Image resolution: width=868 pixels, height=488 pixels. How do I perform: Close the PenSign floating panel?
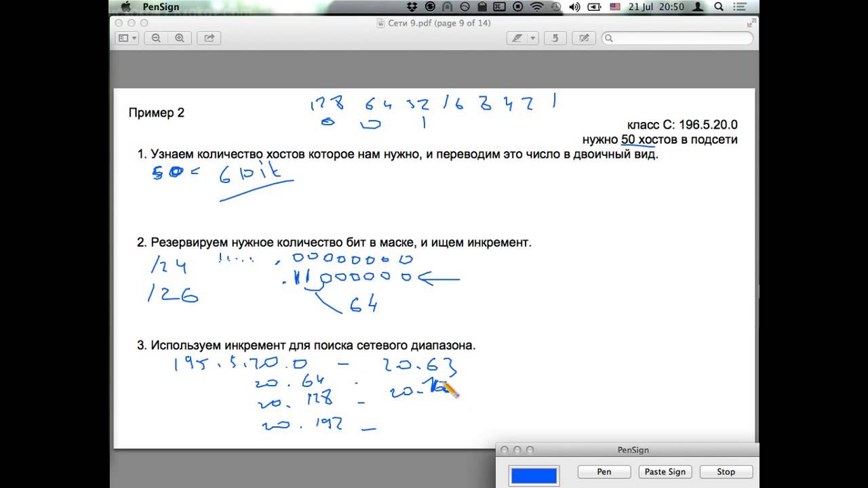point(505,450)
